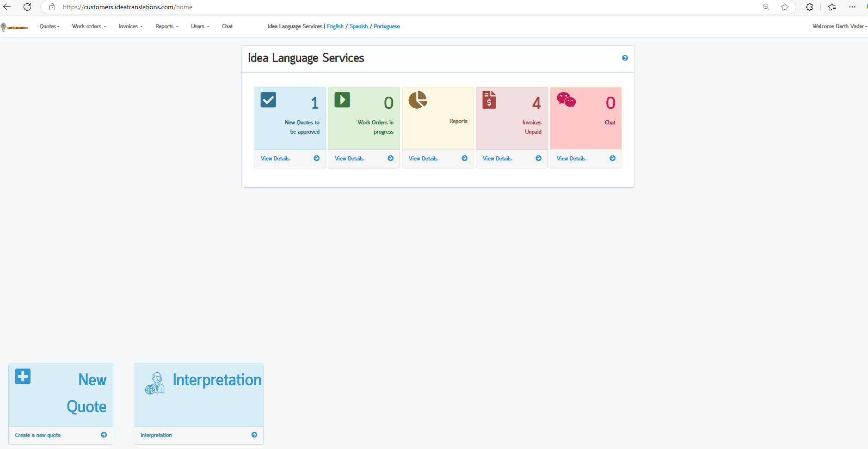Click the browser address bar URL
This screenshot has width=868, height=449.
click(x=128, y=7)
